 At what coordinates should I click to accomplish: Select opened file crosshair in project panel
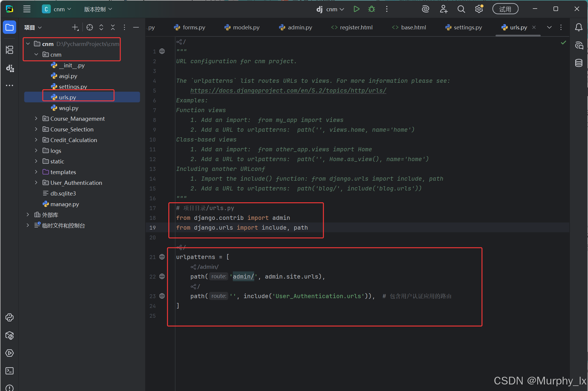click(90, 27)
